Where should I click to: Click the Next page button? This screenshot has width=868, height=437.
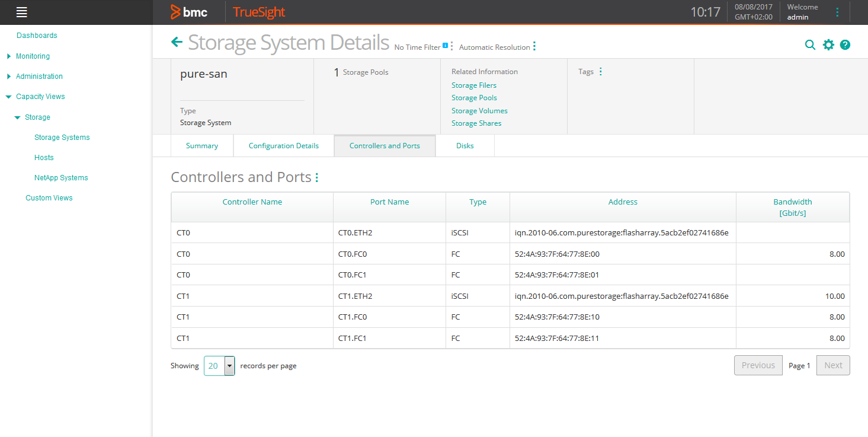tap(833, 365)
